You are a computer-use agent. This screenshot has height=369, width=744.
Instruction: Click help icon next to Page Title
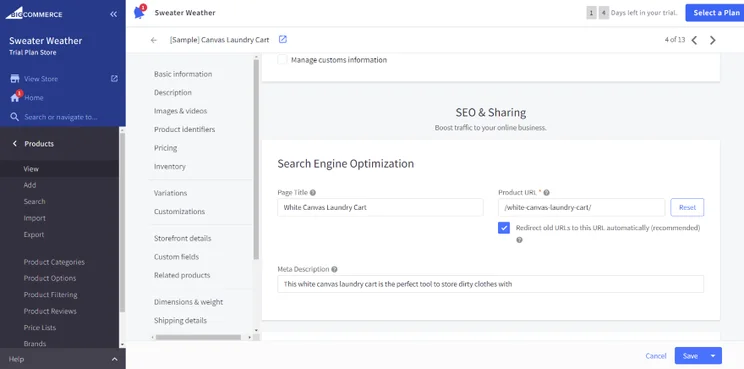313,193
